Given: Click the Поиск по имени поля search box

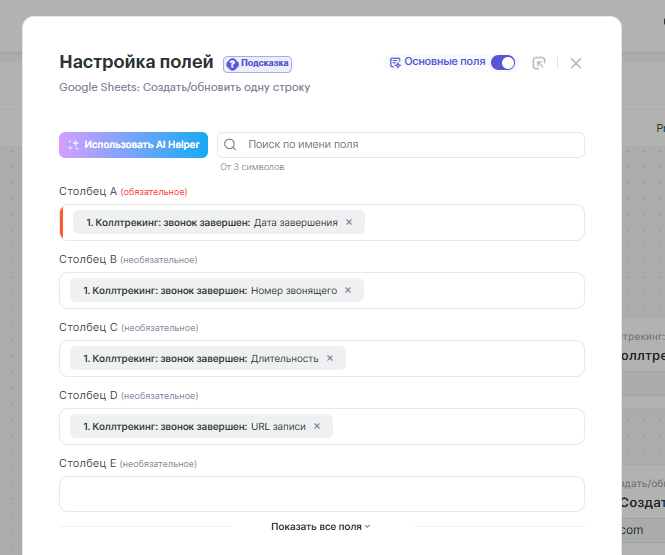Looking at the screenshot, I should pos(410,145).
